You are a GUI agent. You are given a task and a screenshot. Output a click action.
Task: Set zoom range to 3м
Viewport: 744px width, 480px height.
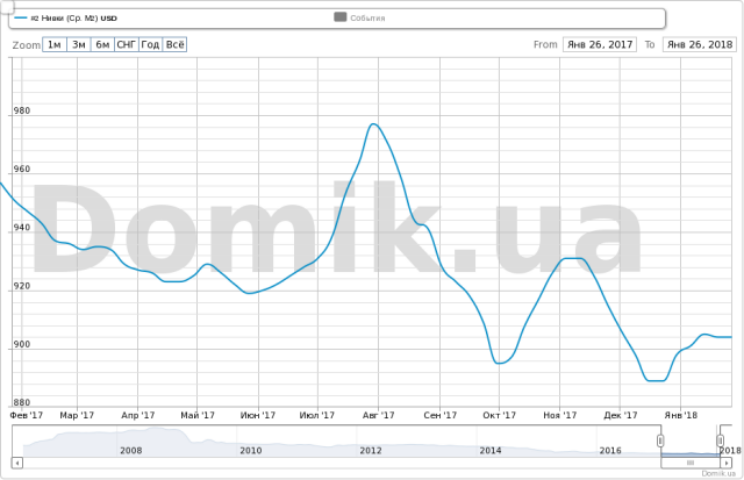[x=79, y=45]
